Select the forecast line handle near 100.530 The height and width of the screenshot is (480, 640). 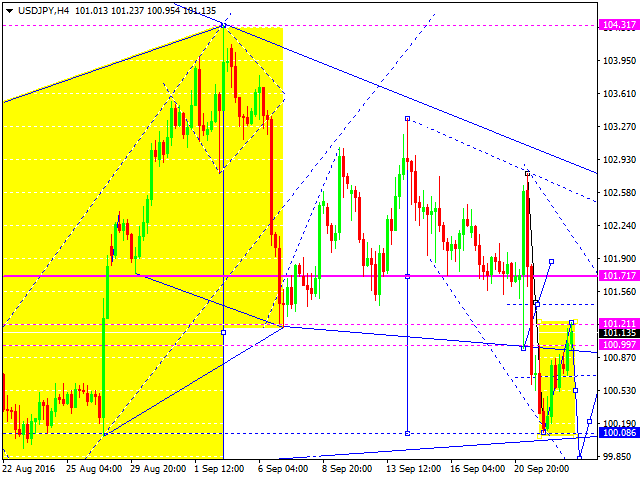pyautogui.click(x=576, y=391)
